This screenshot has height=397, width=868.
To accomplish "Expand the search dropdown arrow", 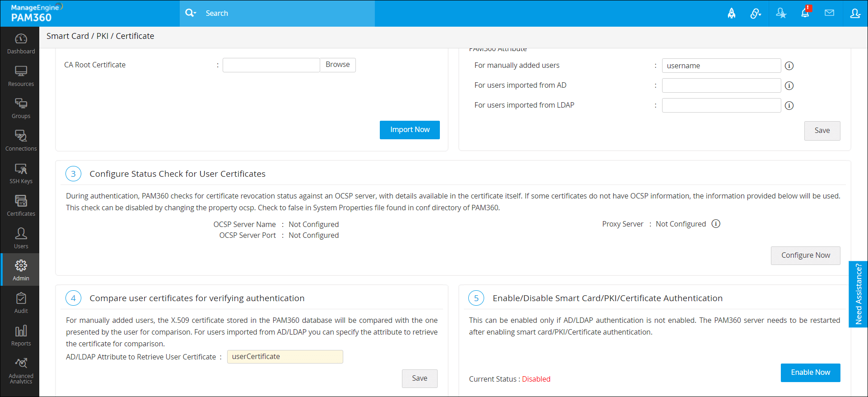I will [x=195, y=13].
